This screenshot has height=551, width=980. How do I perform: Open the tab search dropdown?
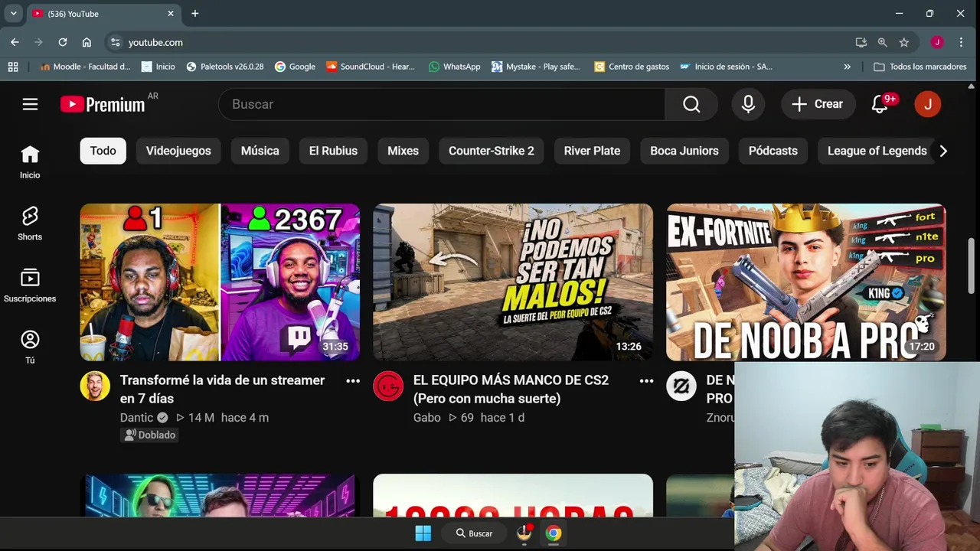pos(13,13)
